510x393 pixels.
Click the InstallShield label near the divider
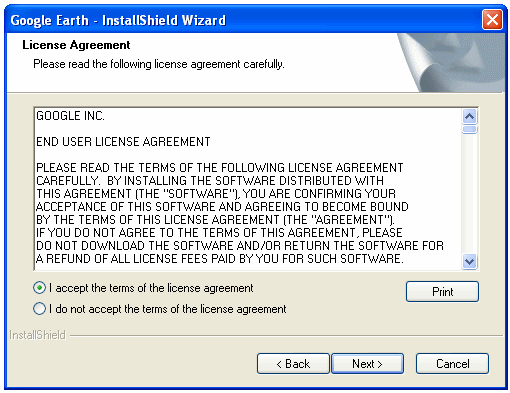click(x=37, y=335)
